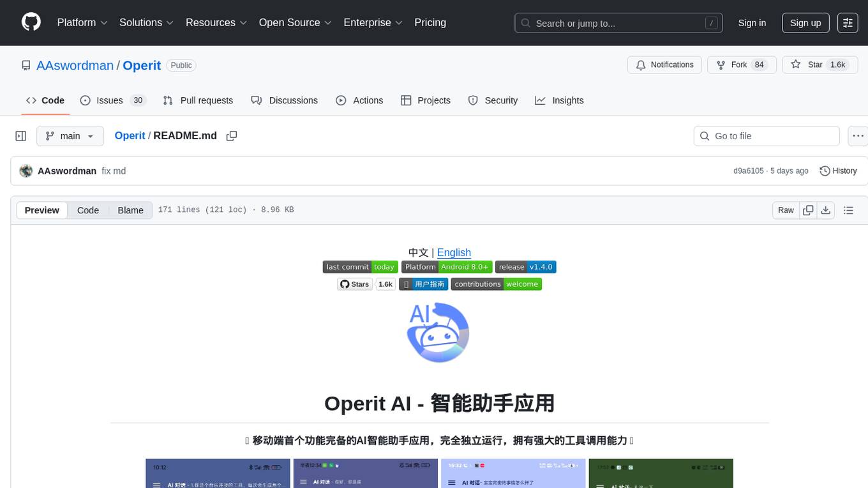The height and width of the screenshot is (488, 868).
Task: Click the 'Operit AI - 智能助手应用' heading
Action: tap(439, 404)
